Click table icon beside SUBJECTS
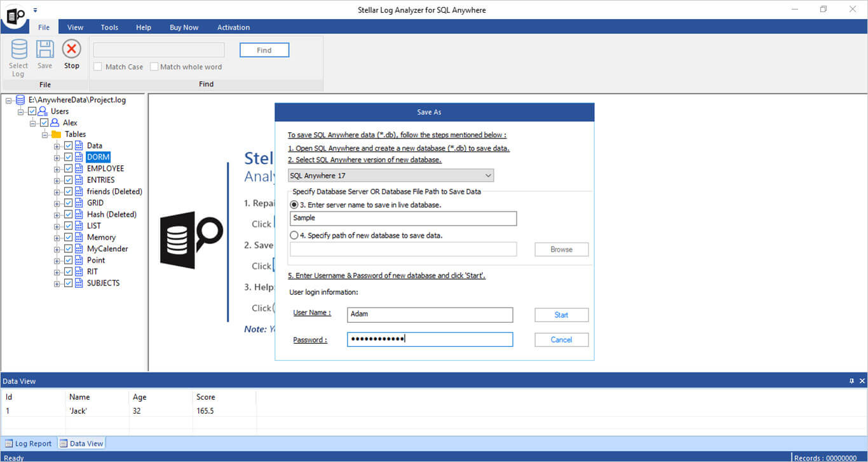 (79, 283)
